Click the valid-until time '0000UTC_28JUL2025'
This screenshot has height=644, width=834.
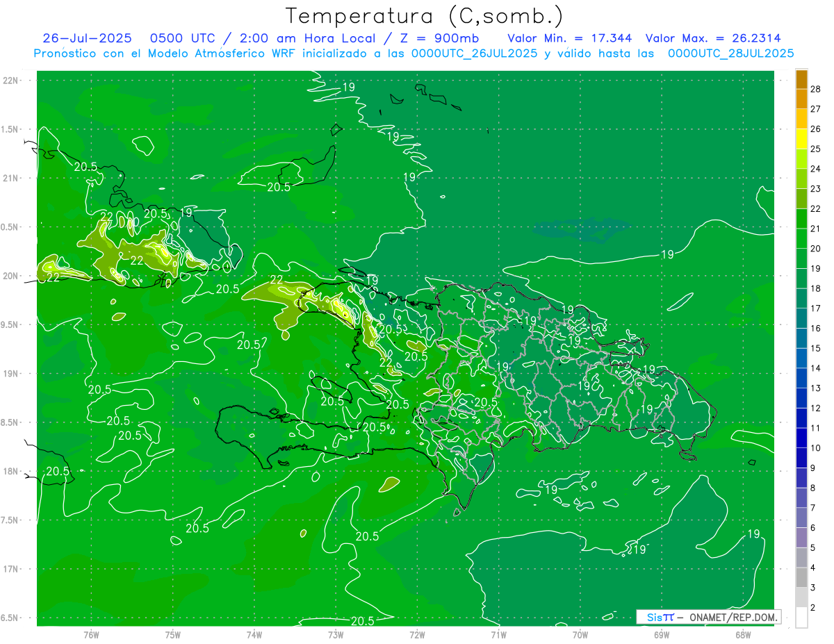click(x=730, y=53)
